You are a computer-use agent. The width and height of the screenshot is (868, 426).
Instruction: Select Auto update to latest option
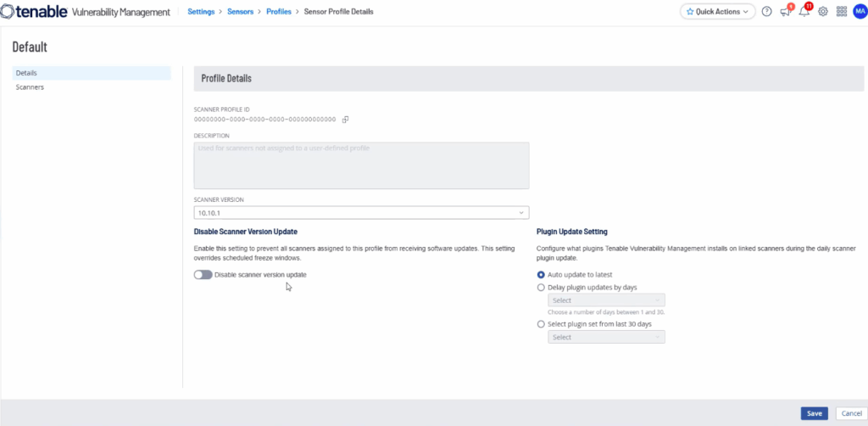[542, 275]
